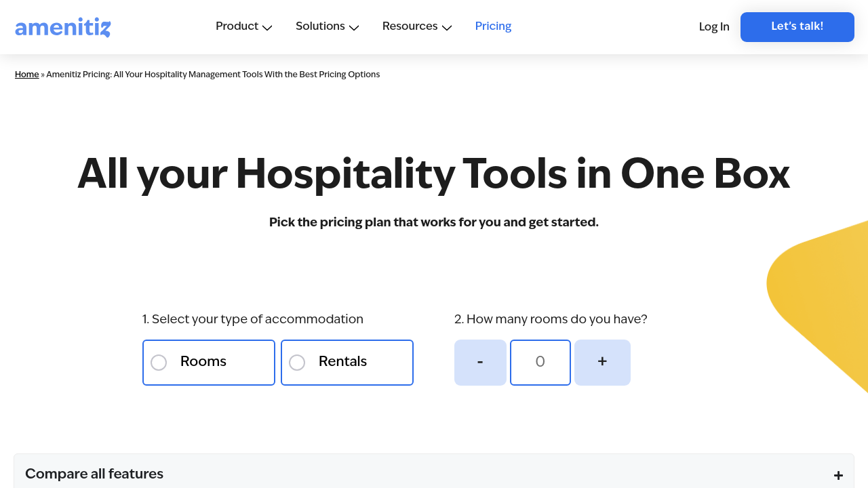This screenshot has width=868, height=488.
Task: Click the number of rooms input field
Action: click(x=540, y=363)
